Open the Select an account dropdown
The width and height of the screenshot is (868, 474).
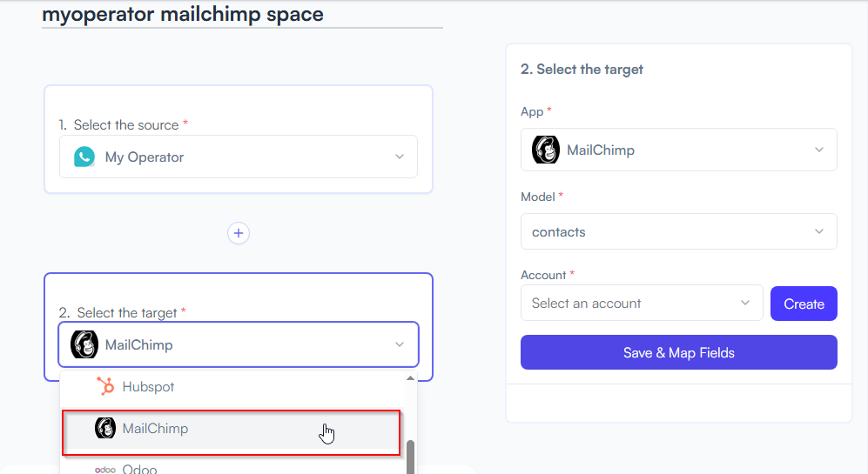pos(642,303)
